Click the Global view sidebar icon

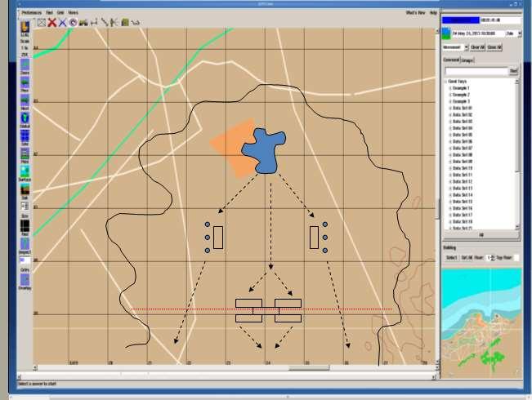click(25, 118)
